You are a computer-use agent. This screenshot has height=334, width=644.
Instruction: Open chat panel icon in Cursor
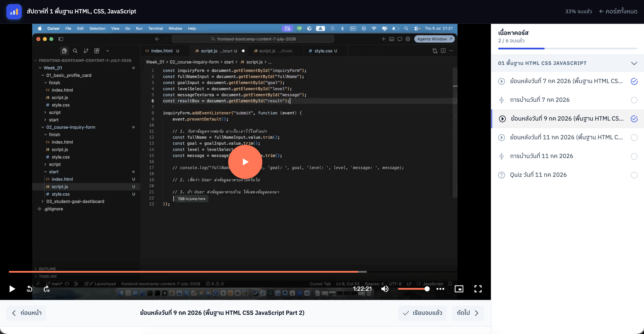pos(400,39)
